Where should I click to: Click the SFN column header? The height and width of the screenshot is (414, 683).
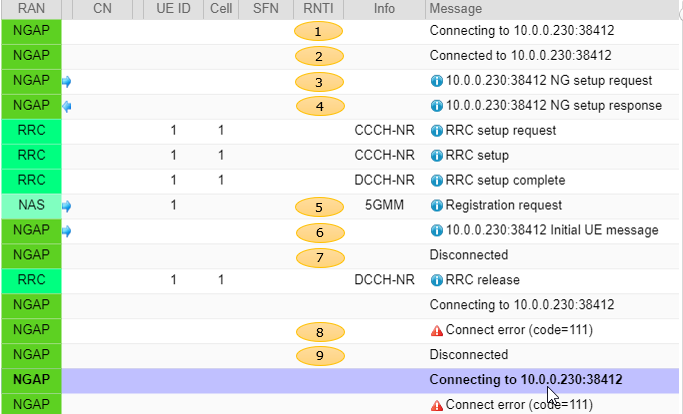pyautogui.click(x=266, y=9)
